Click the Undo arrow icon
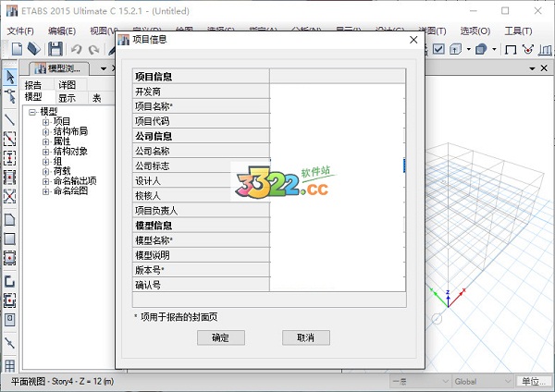This screenshot has width=555, height=392. point(76,49)
